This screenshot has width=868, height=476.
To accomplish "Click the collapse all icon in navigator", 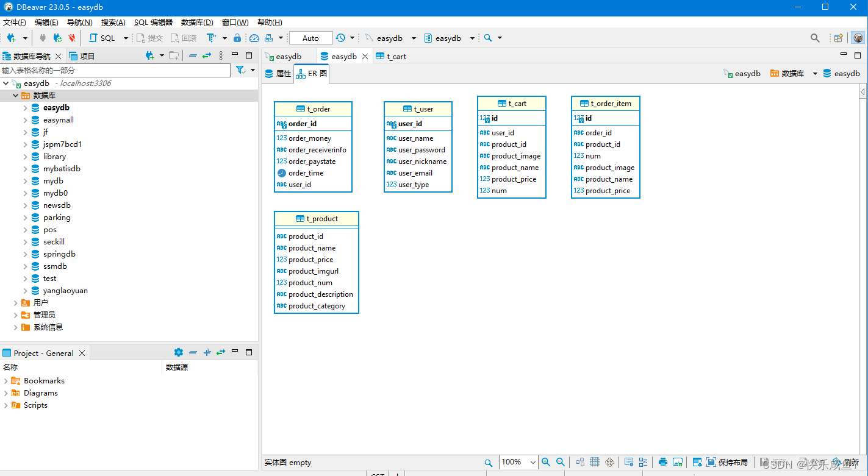I will click(193, 55).
